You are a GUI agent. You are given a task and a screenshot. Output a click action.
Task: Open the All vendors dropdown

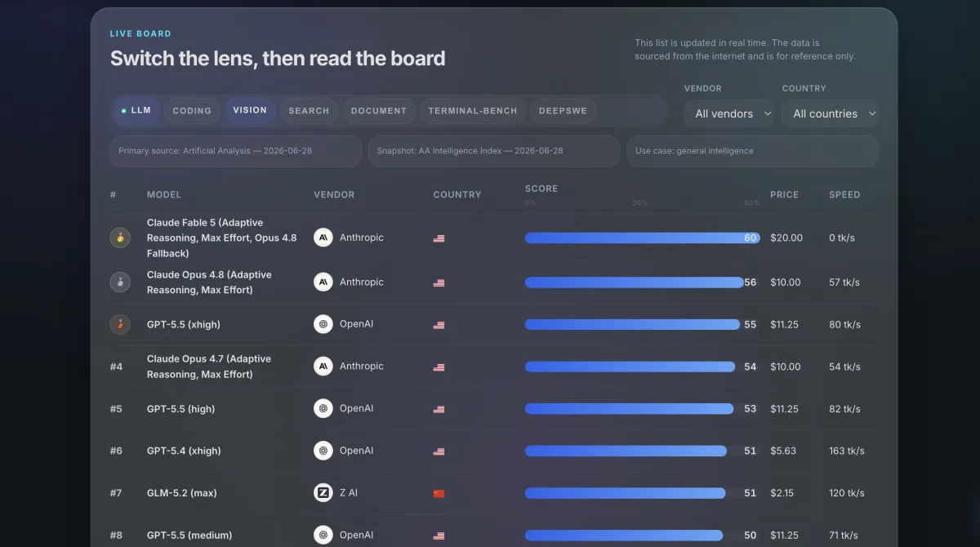tap(729, 113)
